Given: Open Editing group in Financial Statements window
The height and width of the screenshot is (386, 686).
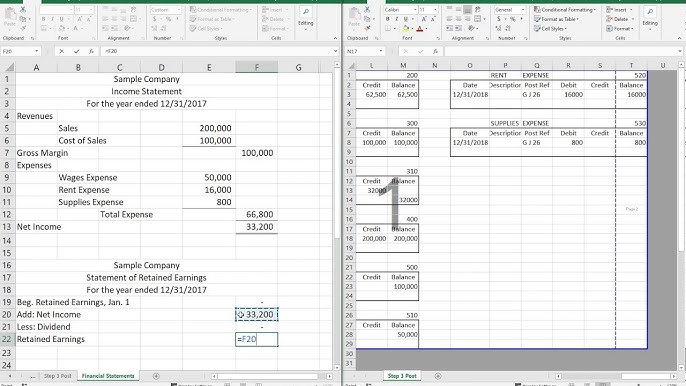Looking at the screenshot, I should tap(306, 18).
